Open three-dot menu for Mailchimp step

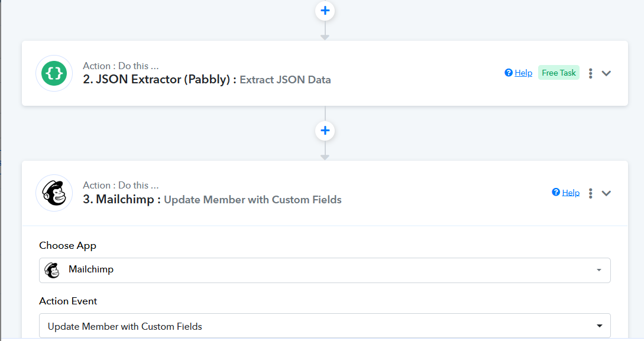[x=590, y=193]
